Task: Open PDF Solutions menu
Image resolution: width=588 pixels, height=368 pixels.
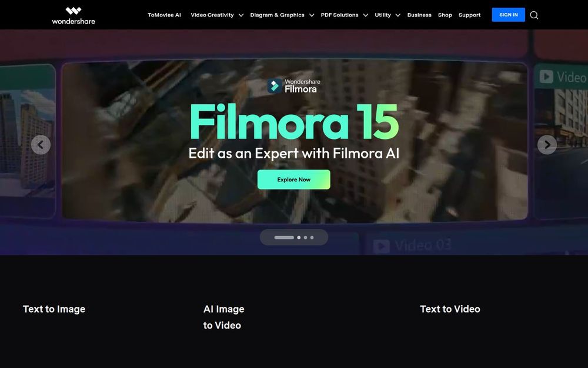Action: [339, 15]
